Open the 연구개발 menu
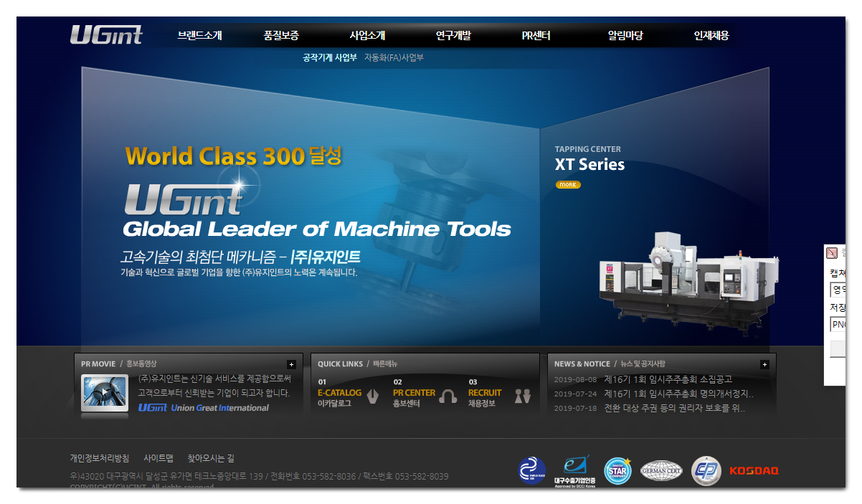 point(453,35)
